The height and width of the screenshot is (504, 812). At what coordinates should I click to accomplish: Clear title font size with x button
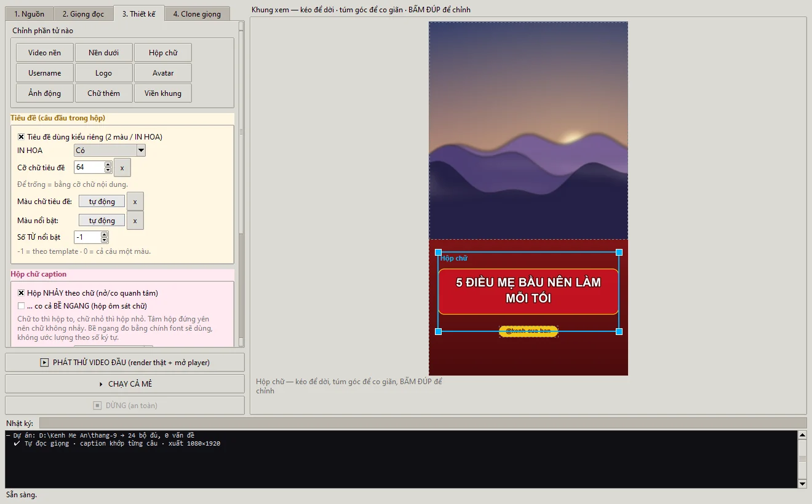pos(122,168)
